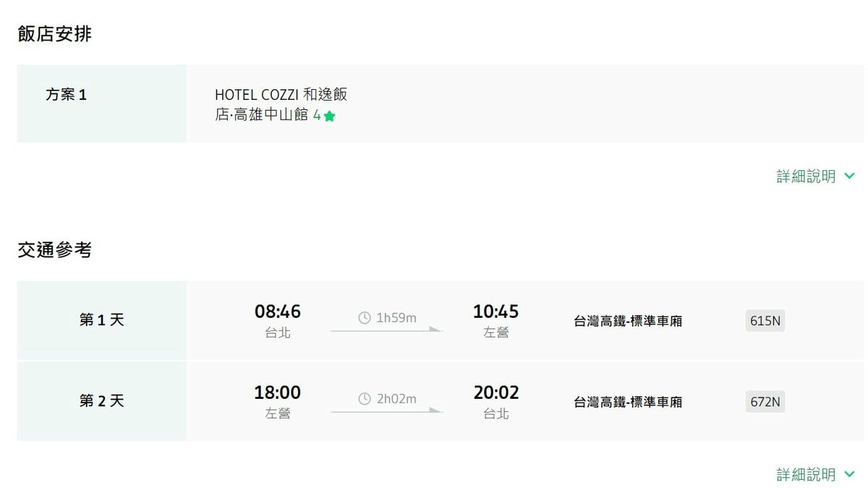868x488 pixels.
Task: Click train number badge 615N
Action: click(x=765, y=321)
